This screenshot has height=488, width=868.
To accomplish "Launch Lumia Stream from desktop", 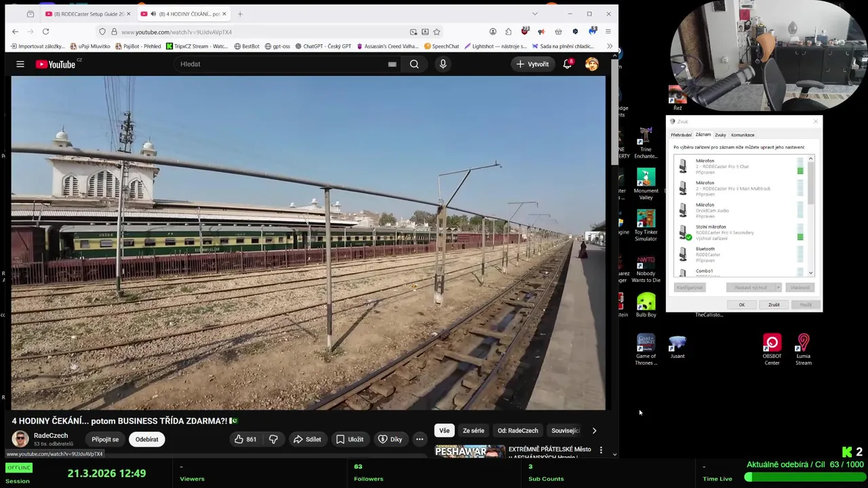I will tap(804, 350).
